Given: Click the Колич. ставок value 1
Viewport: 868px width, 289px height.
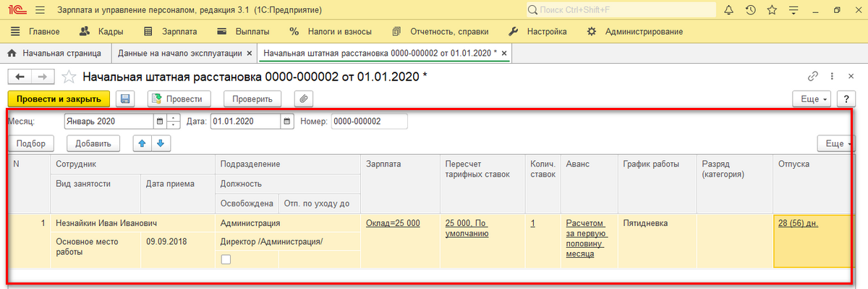Looking at the screenshot, I should 533,223.
